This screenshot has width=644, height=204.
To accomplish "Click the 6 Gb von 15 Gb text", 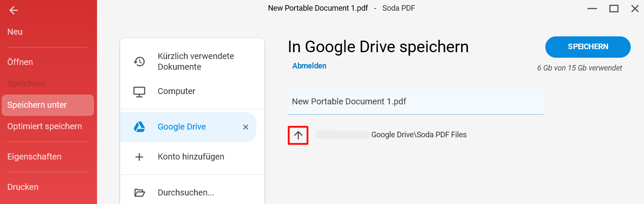I will pos(579,68).
